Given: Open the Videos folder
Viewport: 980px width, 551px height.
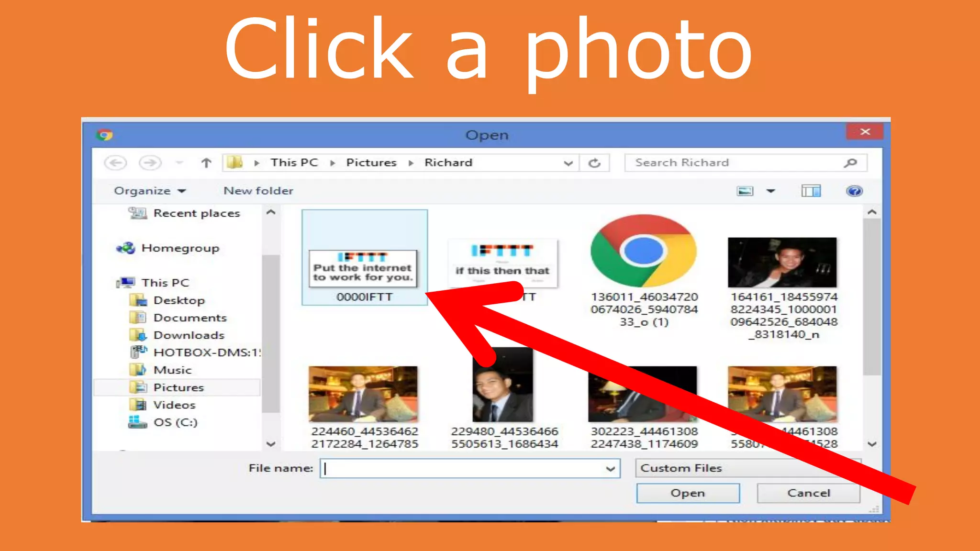Looking at the screenshot, I should click(174, 405).
